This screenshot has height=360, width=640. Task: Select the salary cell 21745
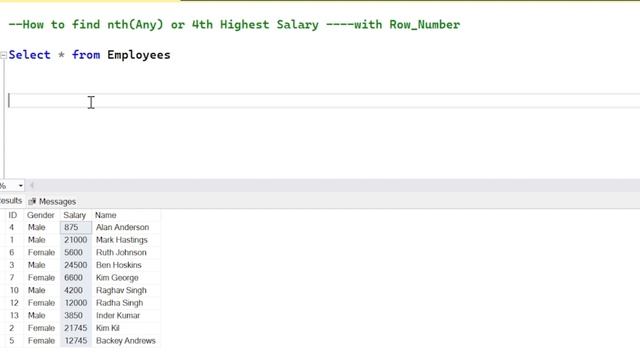click(76, 328)
